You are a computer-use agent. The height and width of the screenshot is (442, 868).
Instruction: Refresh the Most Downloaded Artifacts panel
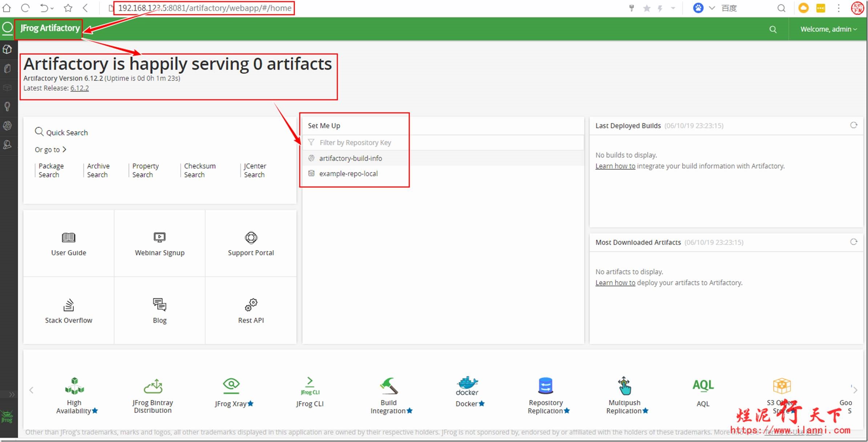coord(853,242)
